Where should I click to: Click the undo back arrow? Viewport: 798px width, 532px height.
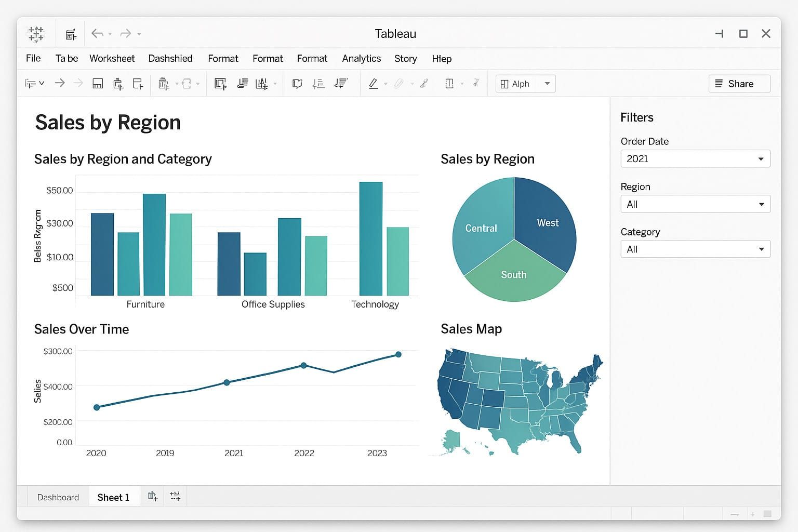click(x=97, y=34)
